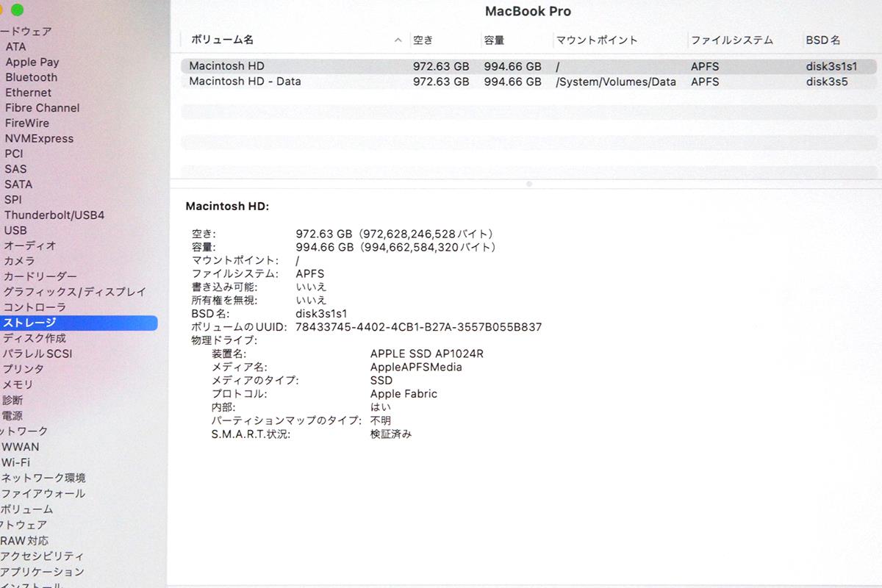Select RAW対応 in the software section
This screenshot has width=882, height=588.
[x=24, y=540]
